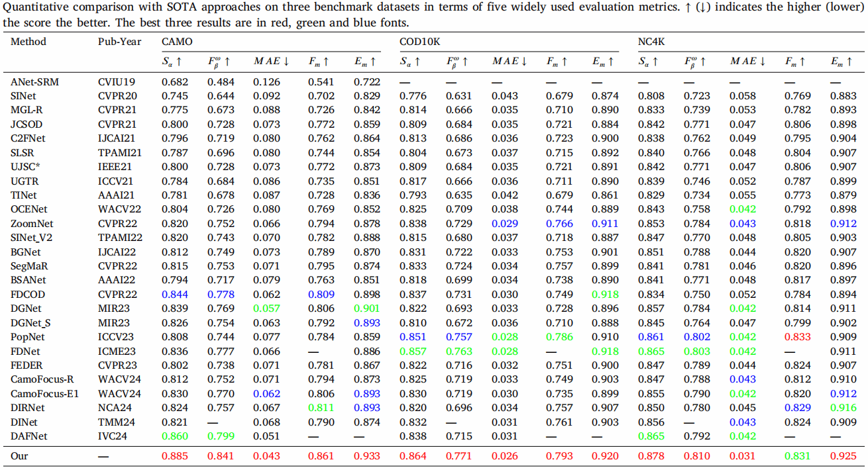The image size is (868, 470).
Task: Select the Our row label
Action: [x=19, y=456]
